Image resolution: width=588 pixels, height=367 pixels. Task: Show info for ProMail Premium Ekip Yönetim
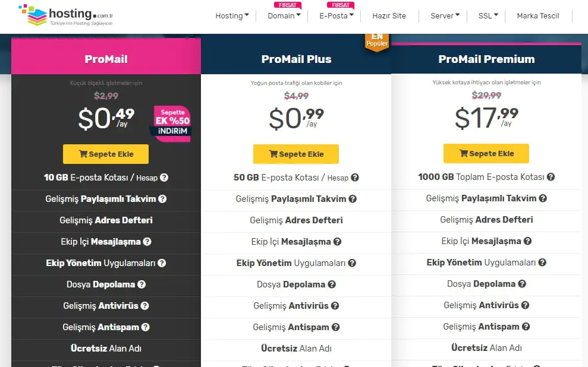(542, 262)
